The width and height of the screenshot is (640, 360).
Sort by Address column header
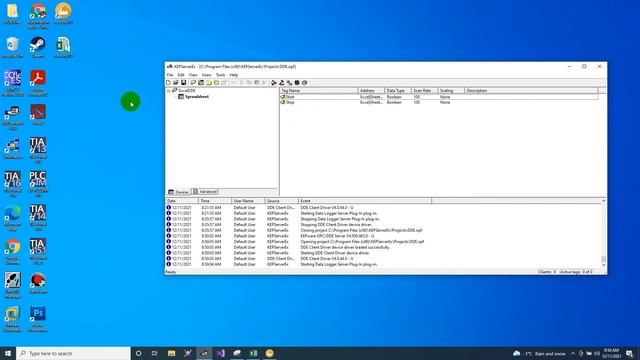pos(371,91)
